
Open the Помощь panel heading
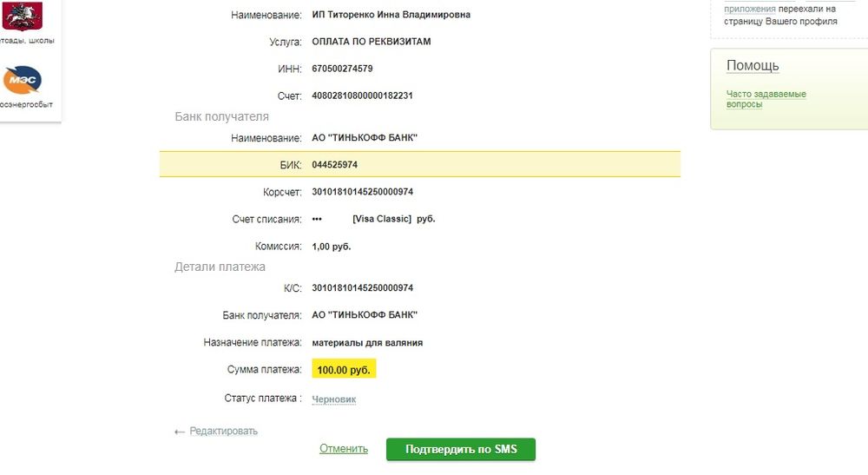[753, 65]
